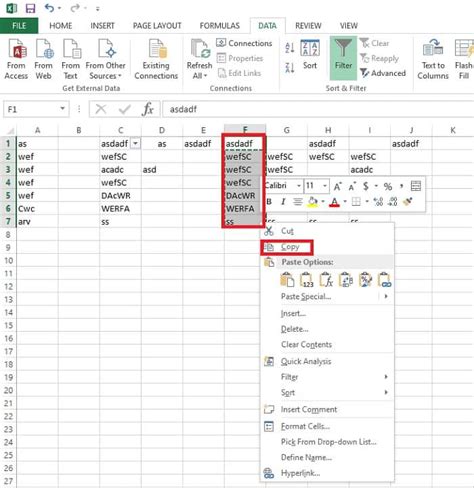The image size is (474, 488).
Task: Open the Calibri font name dropdown
Action: point(299,186)
